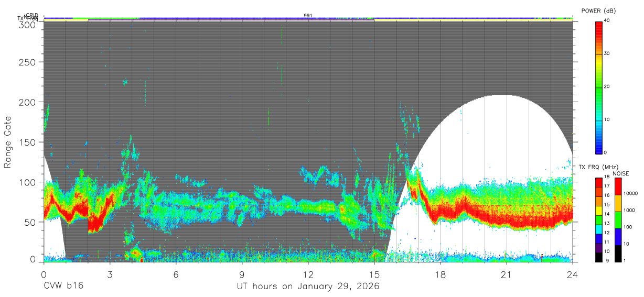This screenshot has height=297, width=644.
Task: Click the '1000' label on NOISE scale
Action: [x=628, y=210]
